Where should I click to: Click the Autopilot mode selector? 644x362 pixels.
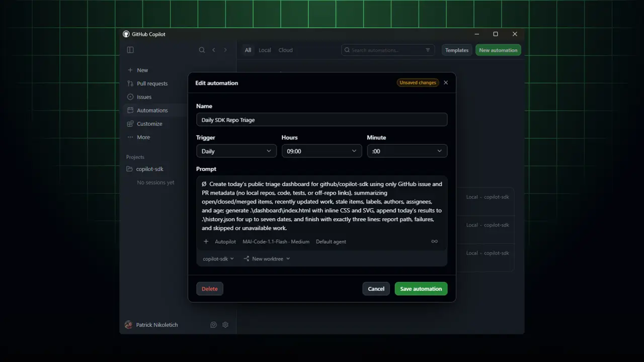click(x=225, y=241)
